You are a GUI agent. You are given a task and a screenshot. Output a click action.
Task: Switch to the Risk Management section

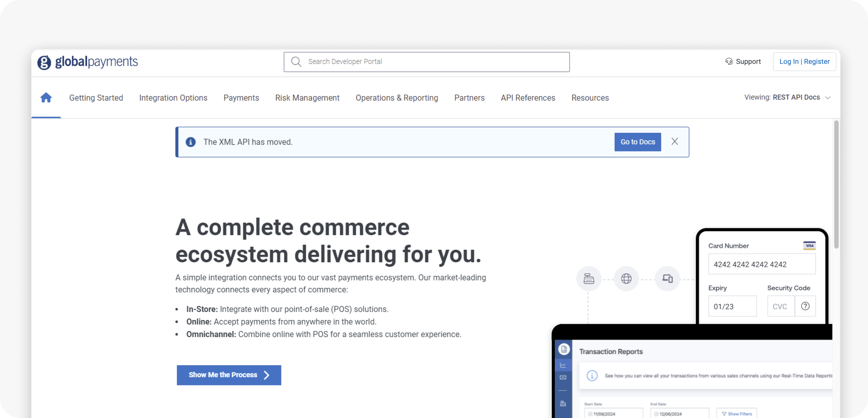[307, 98]
